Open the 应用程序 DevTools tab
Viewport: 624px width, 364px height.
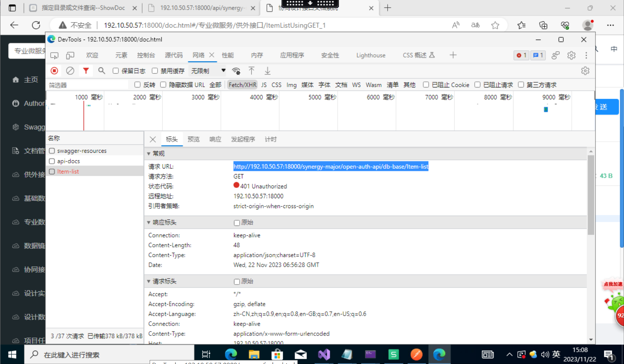tap(292, 55)
